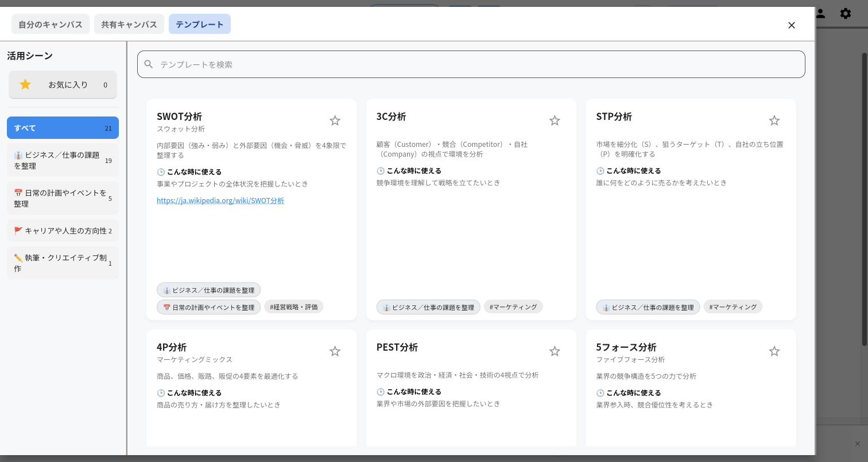This screenshot has width=868, height=462.
Task: Click the search magnifier icon
Action: click(149, 64)
